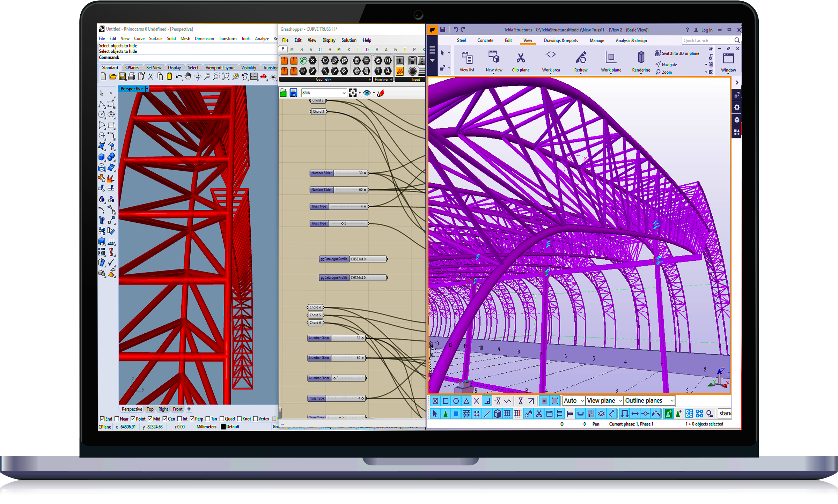Open Grasshopper 85% zoom dropdown

pyautogui.click(x=344, y=93)
